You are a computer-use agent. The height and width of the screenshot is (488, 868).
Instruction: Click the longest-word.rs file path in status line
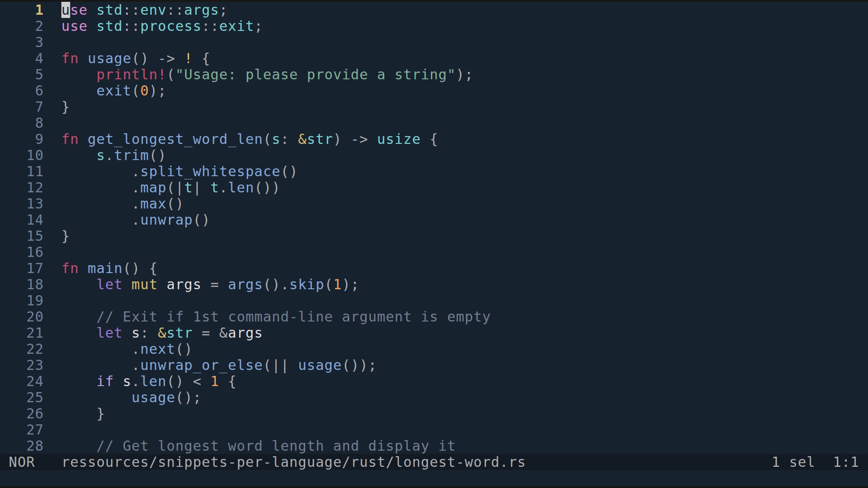pyautogui.click(x=293, y=462)
